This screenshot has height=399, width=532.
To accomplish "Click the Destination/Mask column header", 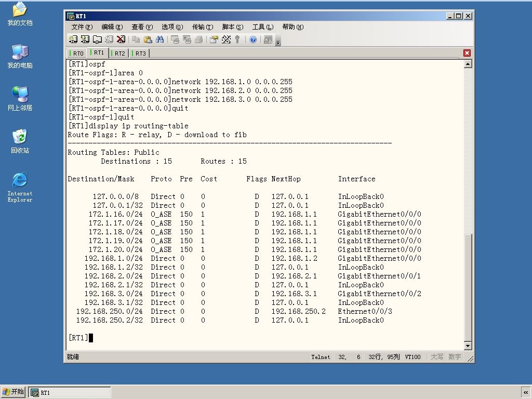I will click(x=101, y=179).
